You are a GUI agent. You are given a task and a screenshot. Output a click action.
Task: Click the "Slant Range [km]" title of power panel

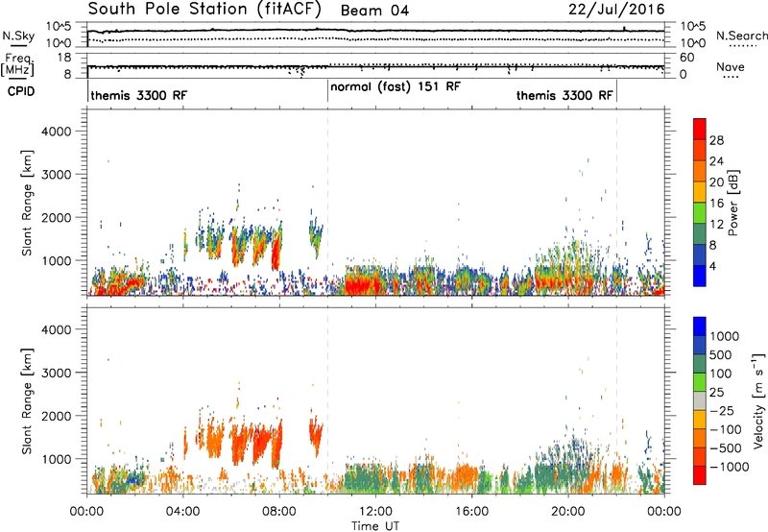(x=27, y=203)
